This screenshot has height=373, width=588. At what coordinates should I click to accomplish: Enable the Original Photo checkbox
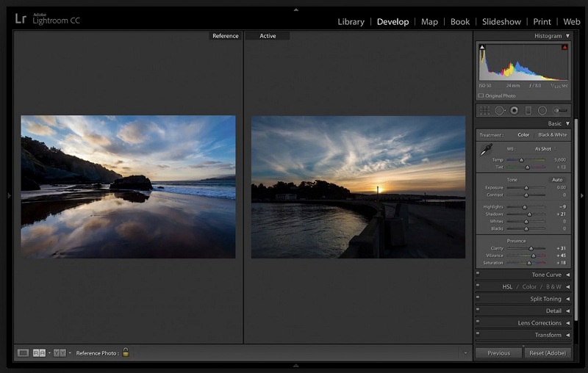[x=481, y=95]
